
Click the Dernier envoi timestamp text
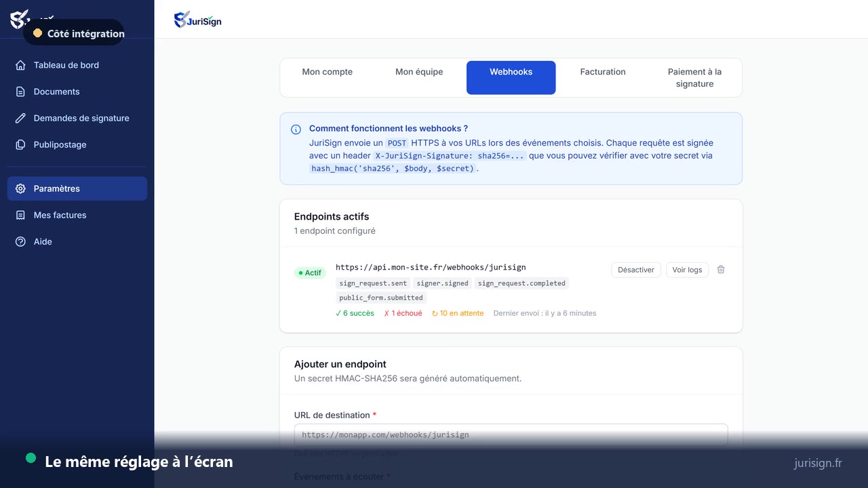coord(545,313)
